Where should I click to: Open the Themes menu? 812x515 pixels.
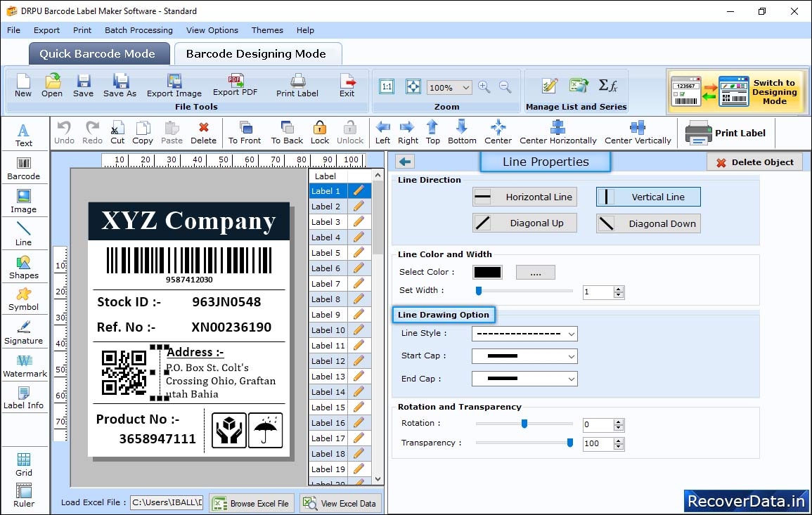(x=267, y=30)
